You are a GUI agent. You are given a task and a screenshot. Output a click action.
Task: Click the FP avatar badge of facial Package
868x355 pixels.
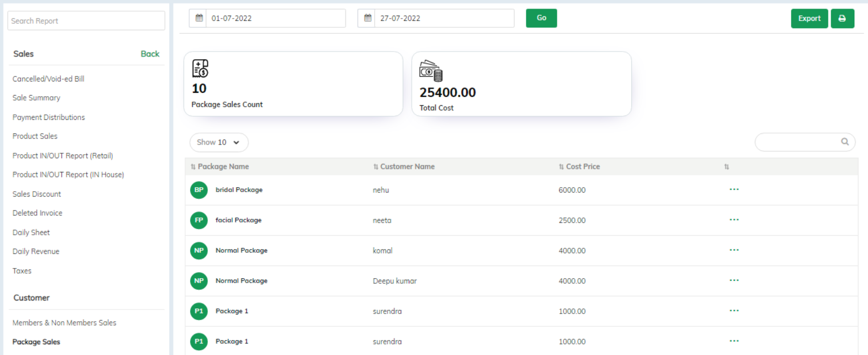[199, 220]
